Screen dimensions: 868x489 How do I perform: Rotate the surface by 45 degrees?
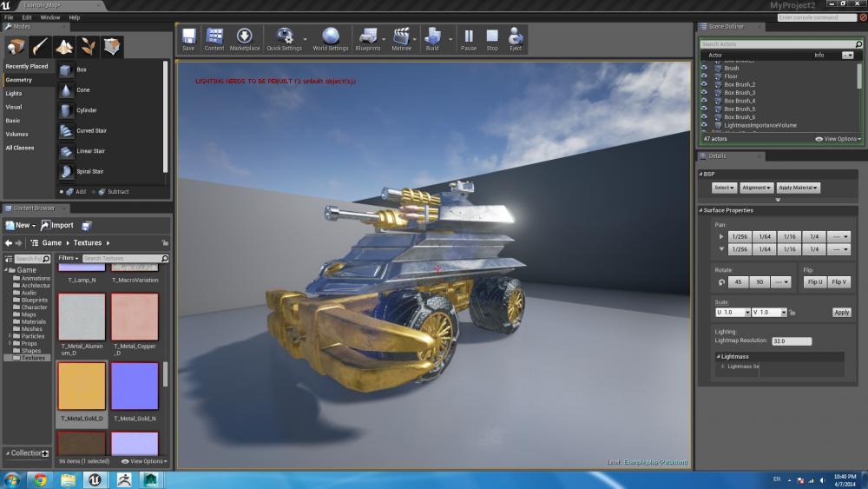click(738, 282)
